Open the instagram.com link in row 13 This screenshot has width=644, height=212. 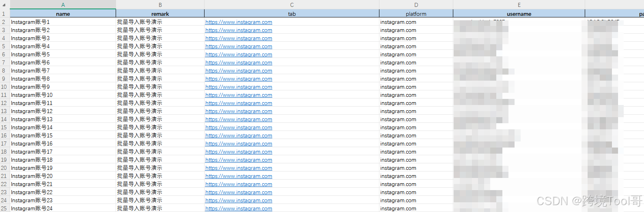[239, 111]
